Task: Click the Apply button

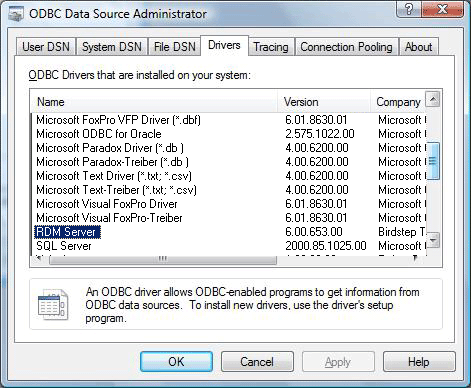Action: 338,362
